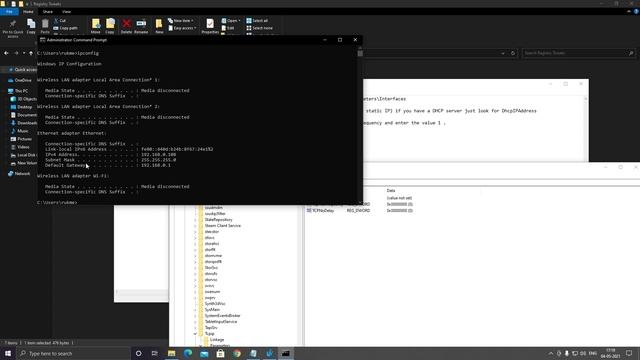Viewport: 640px width, 360px height.
Task: Select OneDrive in the navigation pane
Action: point(20,80)
